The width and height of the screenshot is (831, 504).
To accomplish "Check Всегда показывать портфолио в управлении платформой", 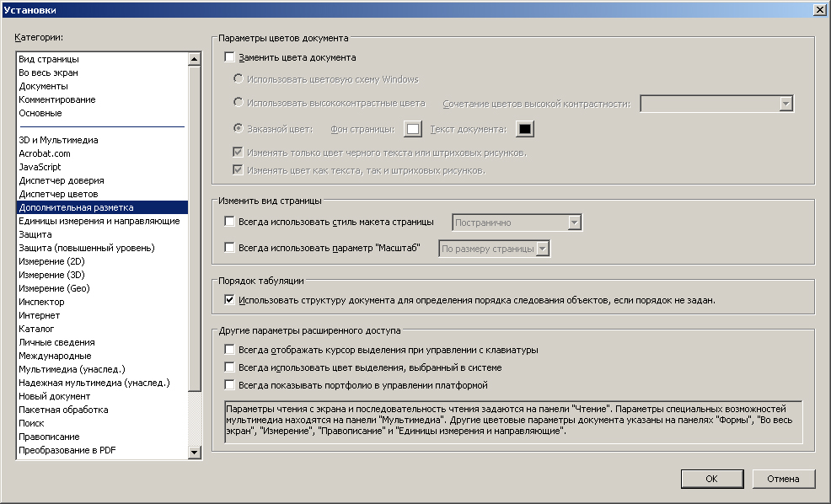I will tap(229, 385).
